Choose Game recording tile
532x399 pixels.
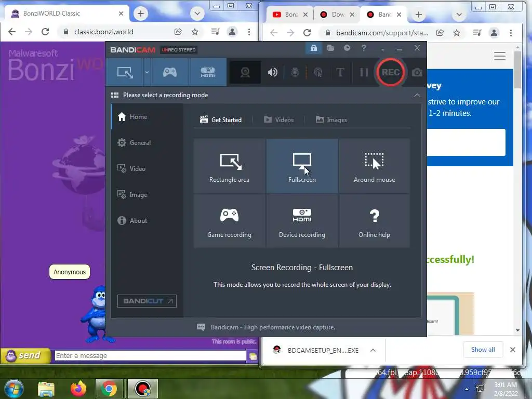[229, 221]
